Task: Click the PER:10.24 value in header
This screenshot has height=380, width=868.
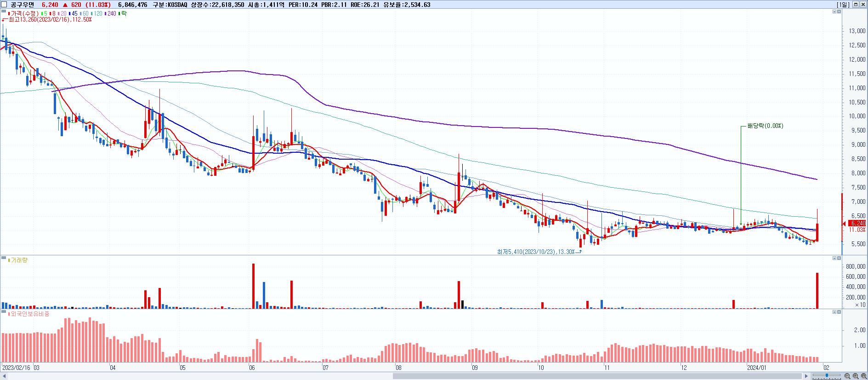Action: (x=304, y=5)
